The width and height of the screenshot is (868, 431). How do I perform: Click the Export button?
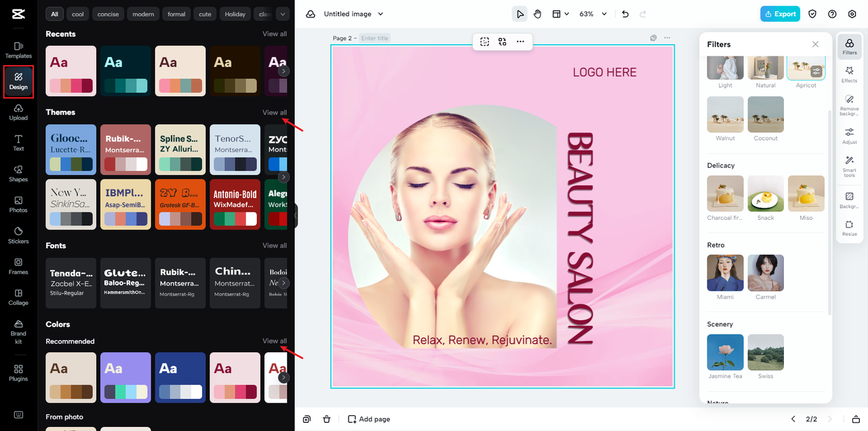[x=780, y=14]
